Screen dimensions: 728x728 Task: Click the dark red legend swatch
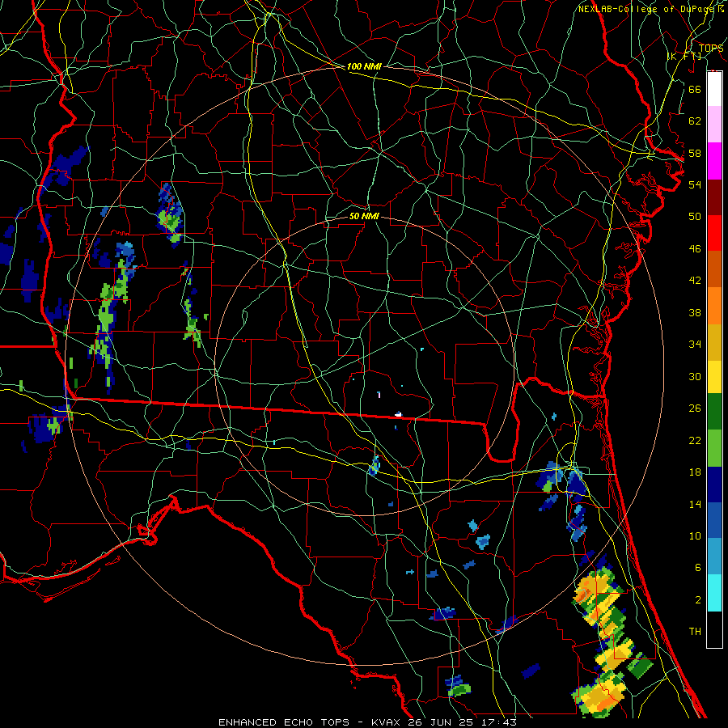[x=714, y=197]
